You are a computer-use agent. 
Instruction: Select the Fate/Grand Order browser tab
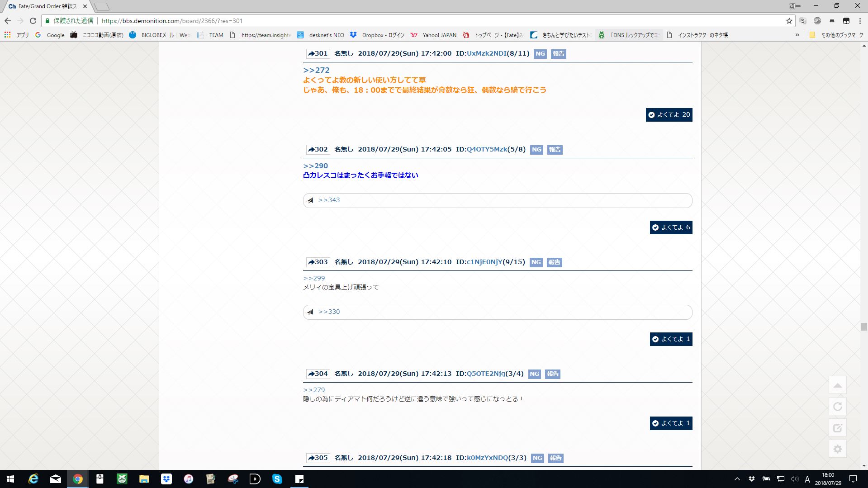44,6
